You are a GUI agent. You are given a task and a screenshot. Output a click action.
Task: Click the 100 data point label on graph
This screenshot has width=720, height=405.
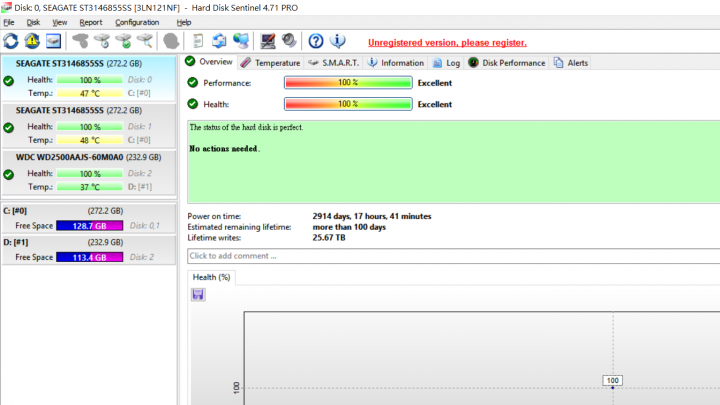pyautogui.click(x=613, y=380)
